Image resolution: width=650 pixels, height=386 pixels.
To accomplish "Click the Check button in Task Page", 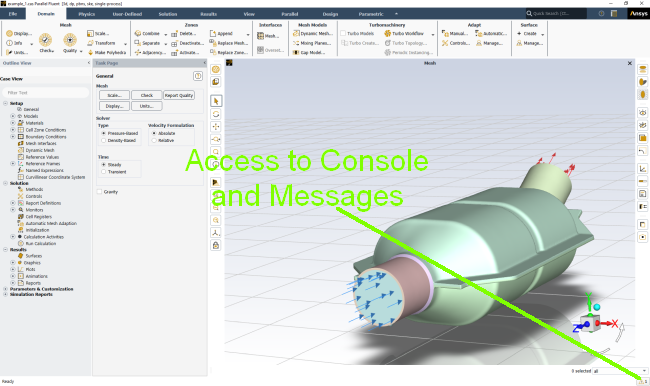I will [x=147, y=95].
